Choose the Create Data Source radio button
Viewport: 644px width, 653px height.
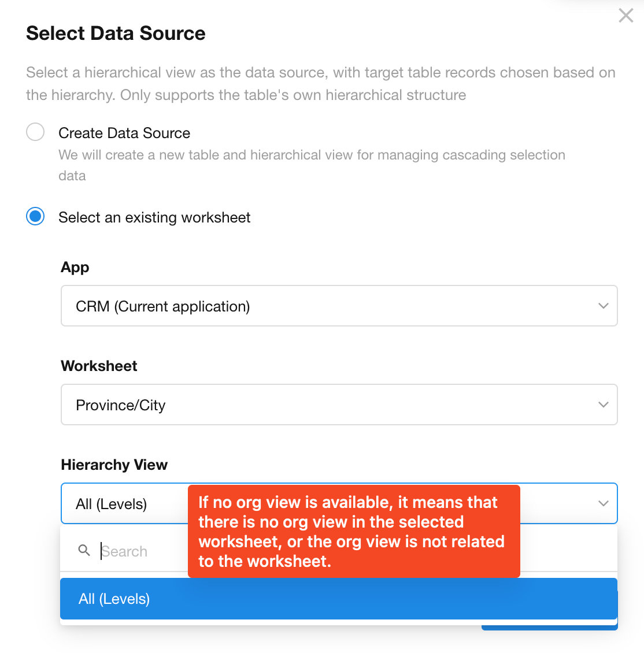click(35, 132)
